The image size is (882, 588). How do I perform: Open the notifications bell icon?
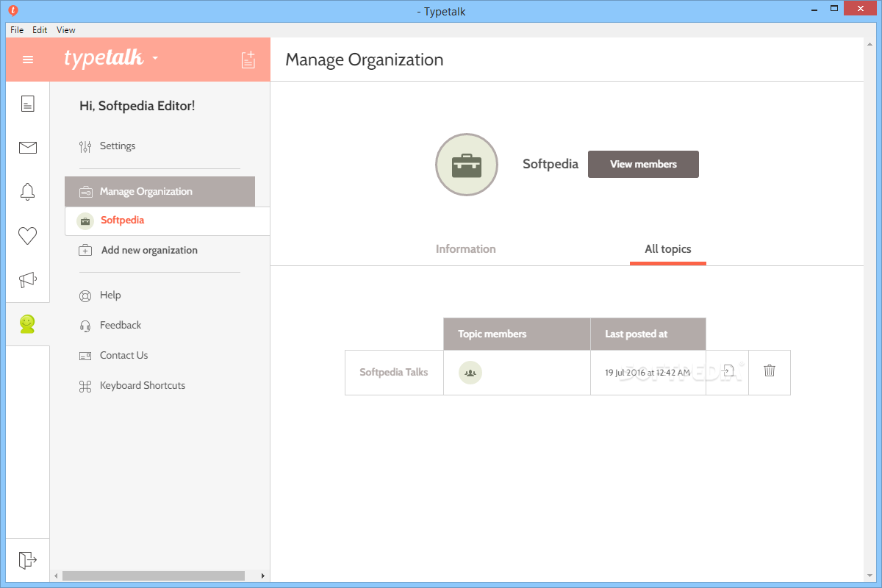pos(28,192)
